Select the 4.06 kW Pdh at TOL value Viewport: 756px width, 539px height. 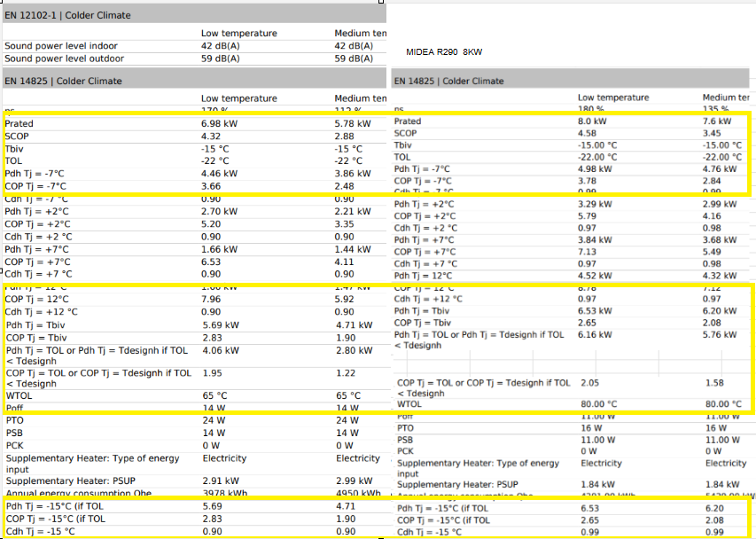coord(219,350)
